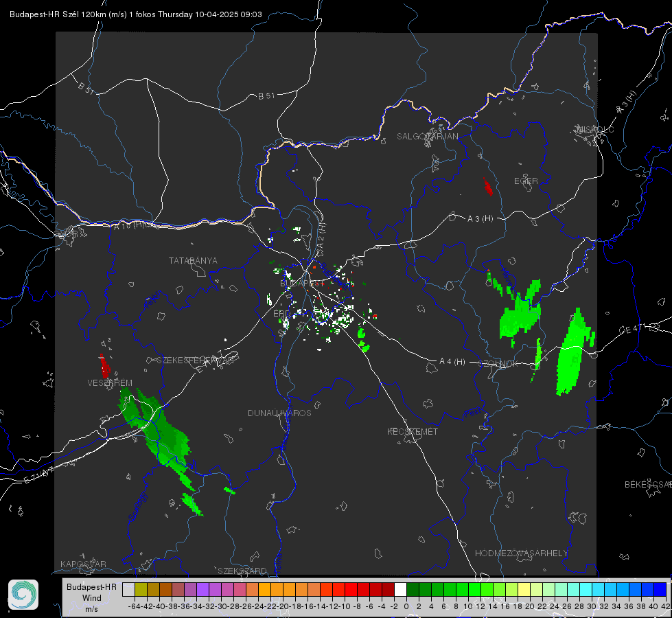The width and height of the screenshot is (672, 618).
Task: Click the ÉRD town label
Action: (x=281, y=314)
